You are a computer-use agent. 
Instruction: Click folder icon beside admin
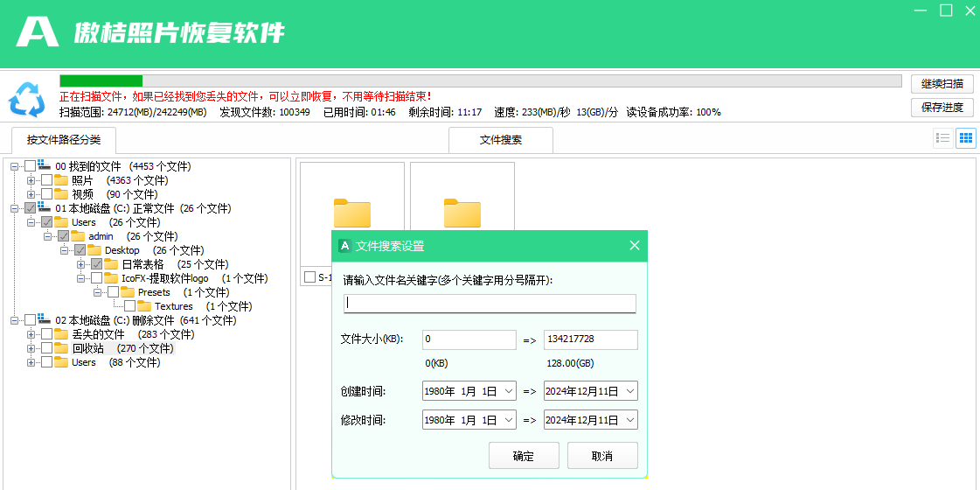[78, 236]
